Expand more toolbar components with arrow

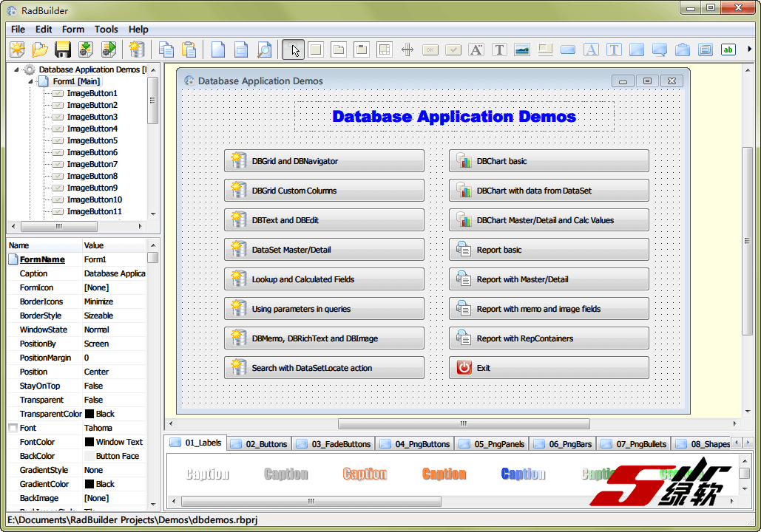click(x=750, y=50)
